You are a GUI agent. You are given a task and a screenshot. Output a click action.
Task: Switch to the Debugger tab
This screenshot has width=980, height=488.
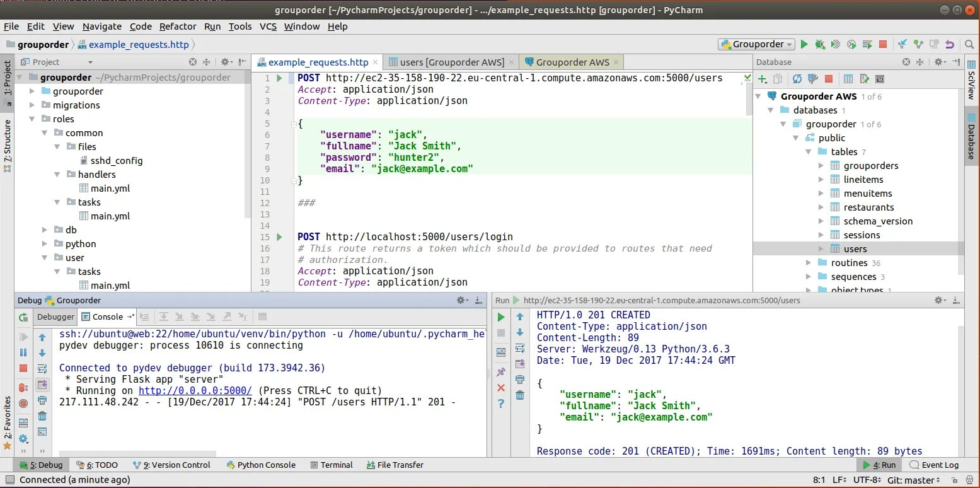[55, 317]
